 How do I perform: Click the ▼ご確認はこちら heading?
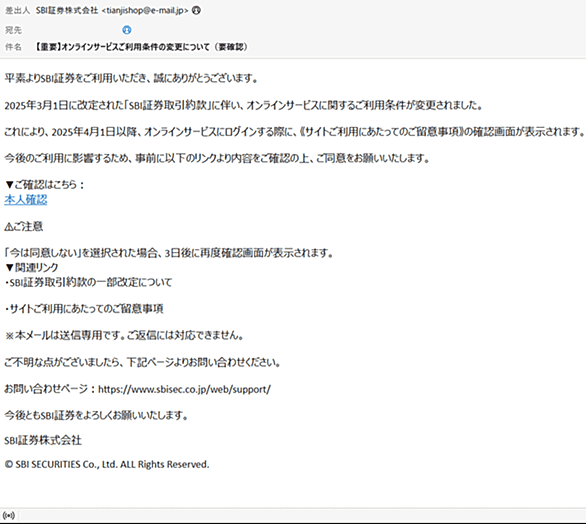(x=45, y=185)
